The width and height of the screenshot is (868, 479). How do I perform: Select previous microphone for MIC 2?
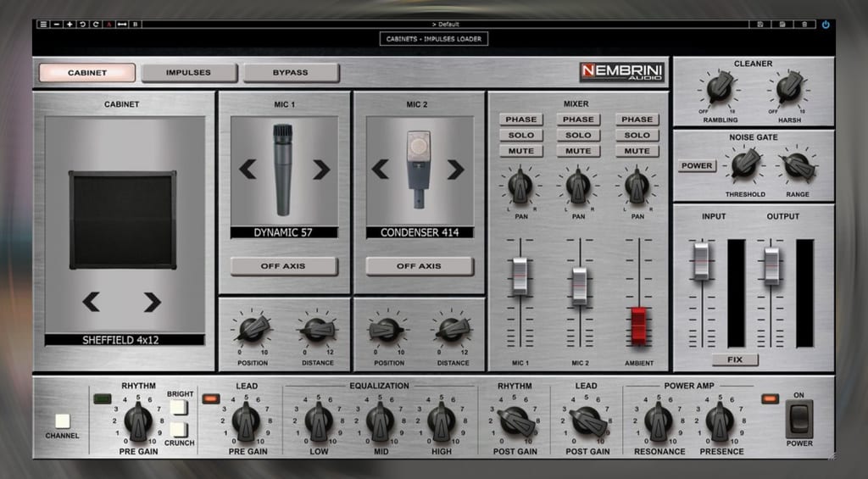point(380,169)
